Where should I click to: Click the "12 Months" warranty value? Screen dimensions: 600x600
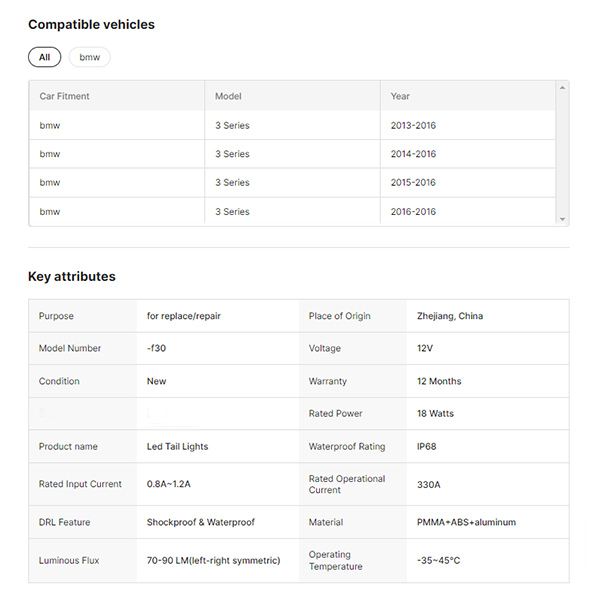tap(439, 381)
